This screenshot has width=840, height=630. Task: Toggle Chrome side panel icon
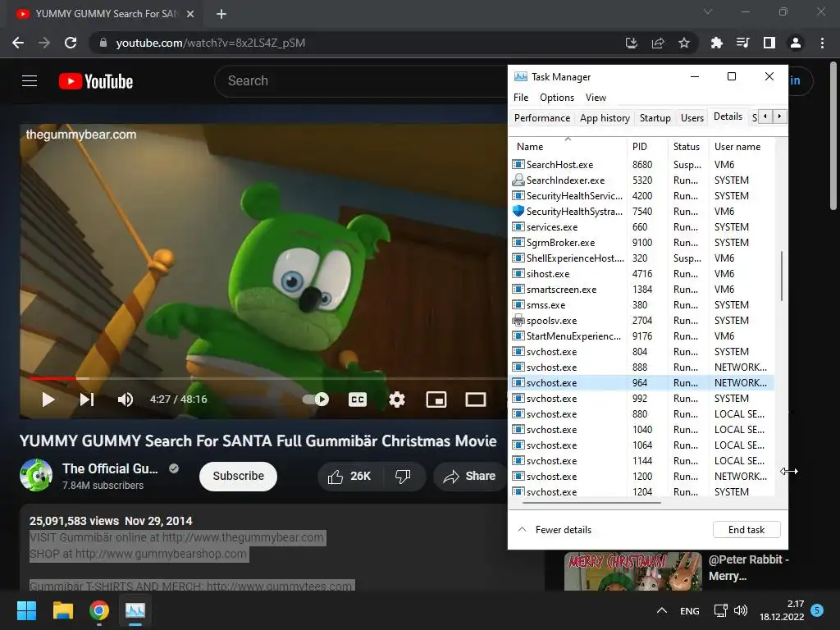pos(769,43)
